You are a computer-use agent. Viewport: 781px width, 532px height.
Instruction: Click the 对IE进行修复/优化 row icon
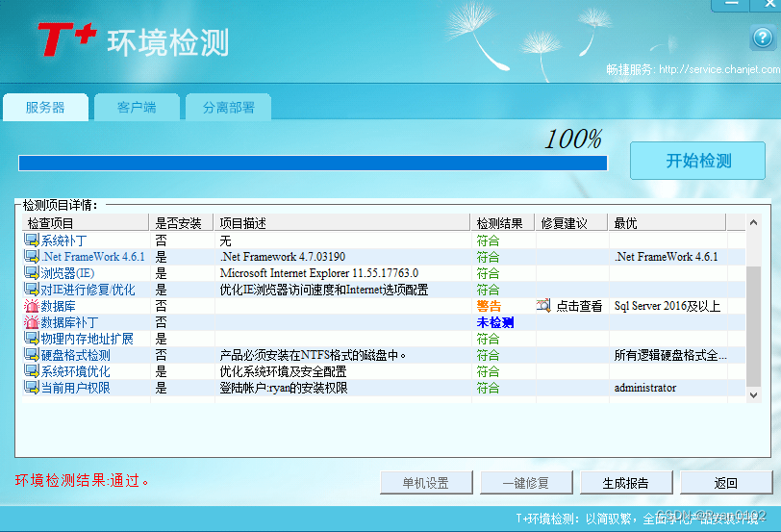click(32, 290)
